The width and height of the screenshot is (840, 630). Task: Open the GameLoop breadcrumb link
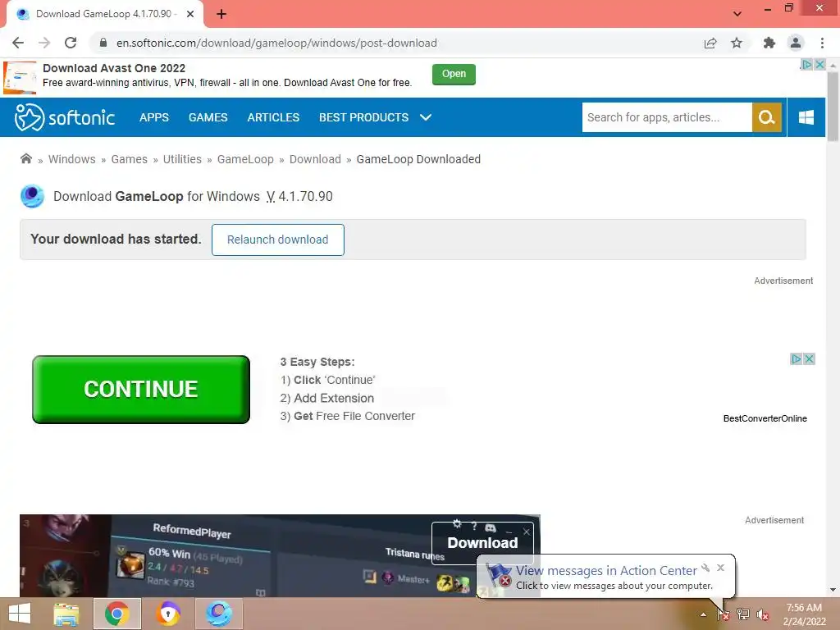pos(245,159)
